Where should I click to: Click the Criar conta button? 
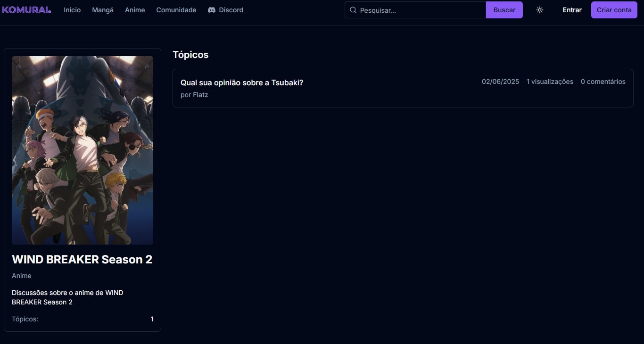point(614,10)
